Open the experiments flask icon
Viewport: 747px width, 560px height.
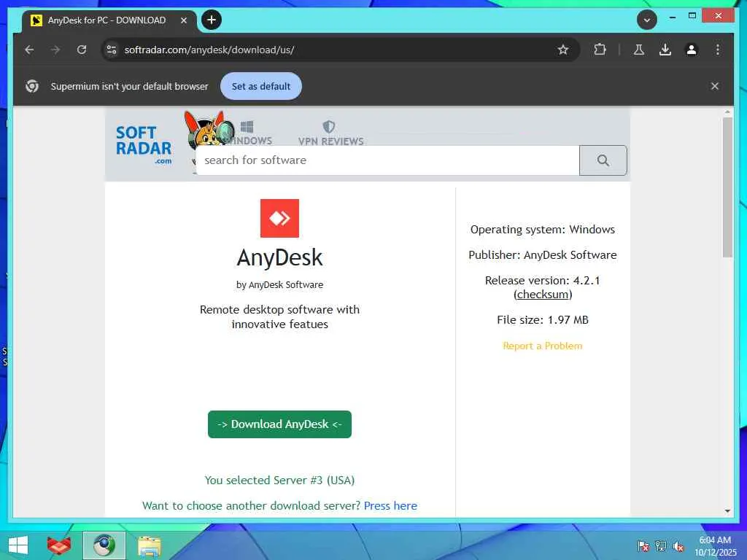pyautogui.click(x=639, y=50)
